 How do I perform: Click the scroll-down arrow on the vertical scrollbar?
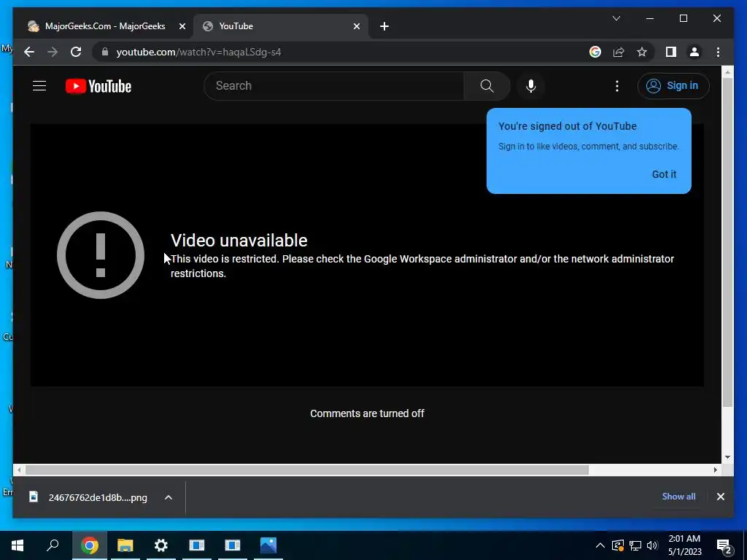point(727,457)
